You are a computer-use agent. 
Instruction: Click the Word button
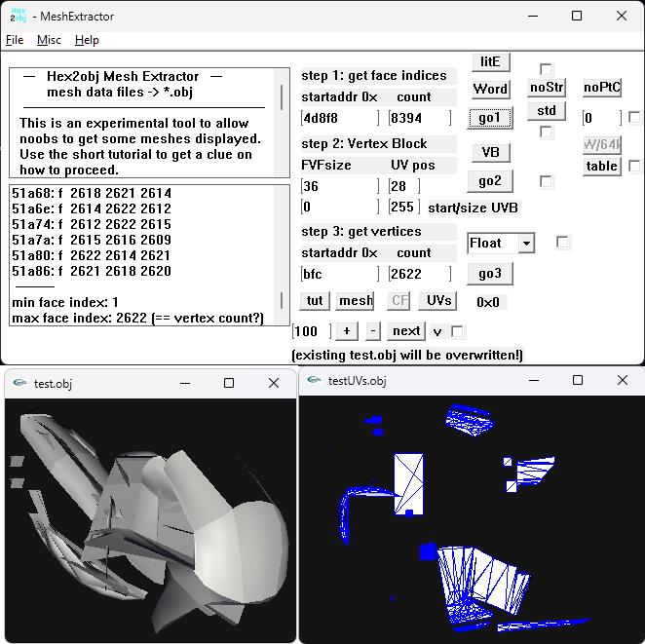[490, 89]
